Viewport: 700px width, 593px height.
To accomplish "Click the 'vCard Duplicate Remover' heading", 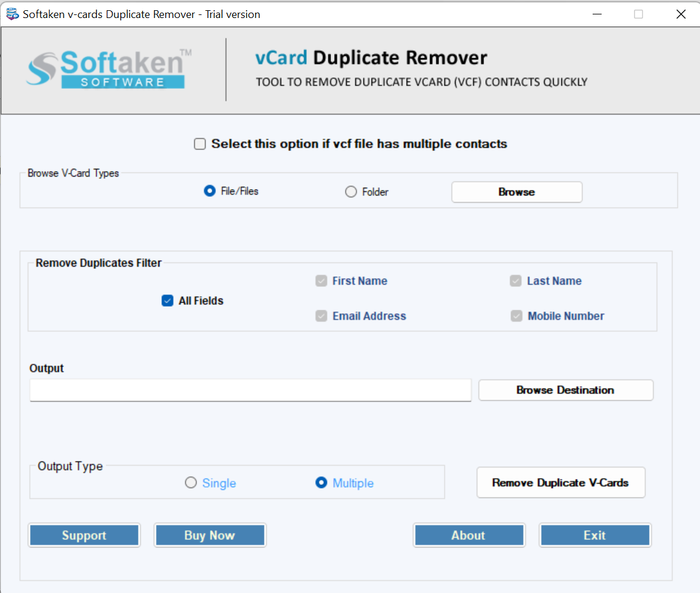I will click(x=371, y=58).
